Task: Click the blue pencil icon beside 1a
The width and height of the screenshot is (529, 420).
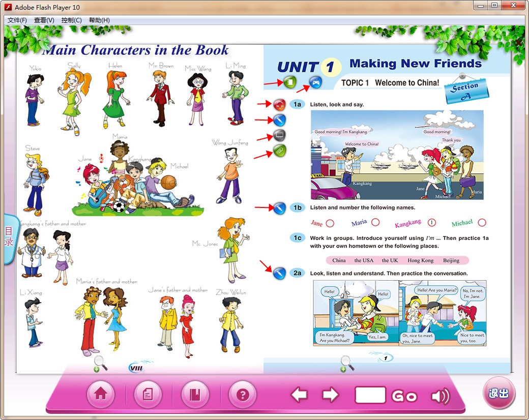Action: coord(279,120)
